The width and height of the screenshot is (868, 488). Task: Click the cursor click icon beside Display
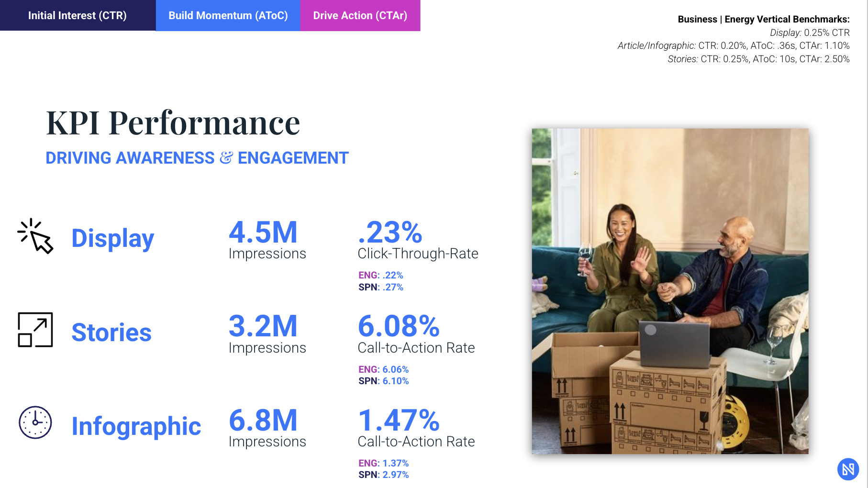tap(35, 236)
